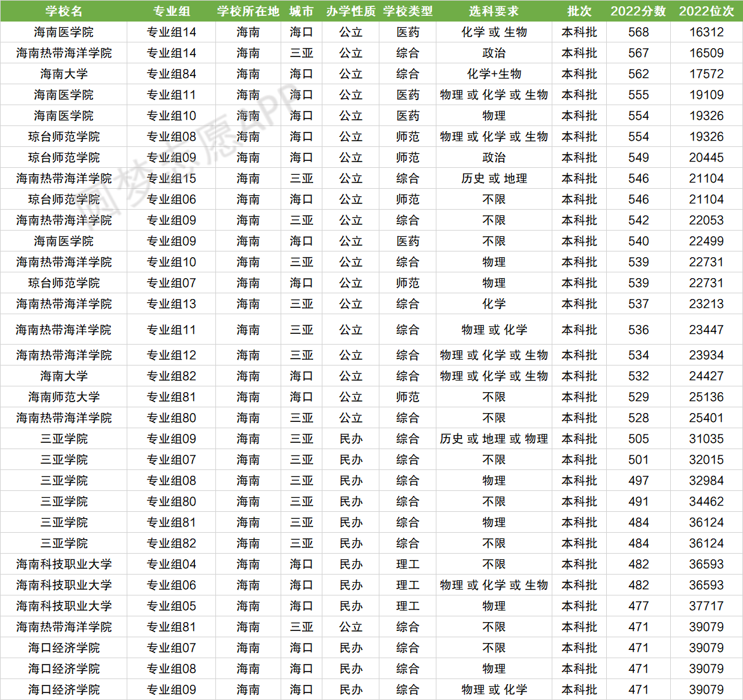Select 师范 in the 海南师范大学 row
Image resolution: width=743 pixels, height=700 pixels.
tap(407, 397)
